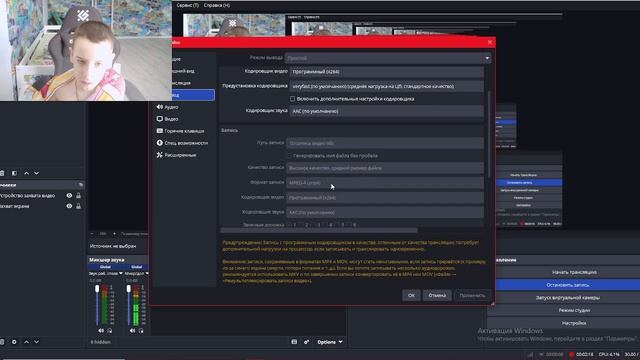Toggle monitoring headphones on desktop audio channel
The image size is (640, 360).
tap(109, 331)
